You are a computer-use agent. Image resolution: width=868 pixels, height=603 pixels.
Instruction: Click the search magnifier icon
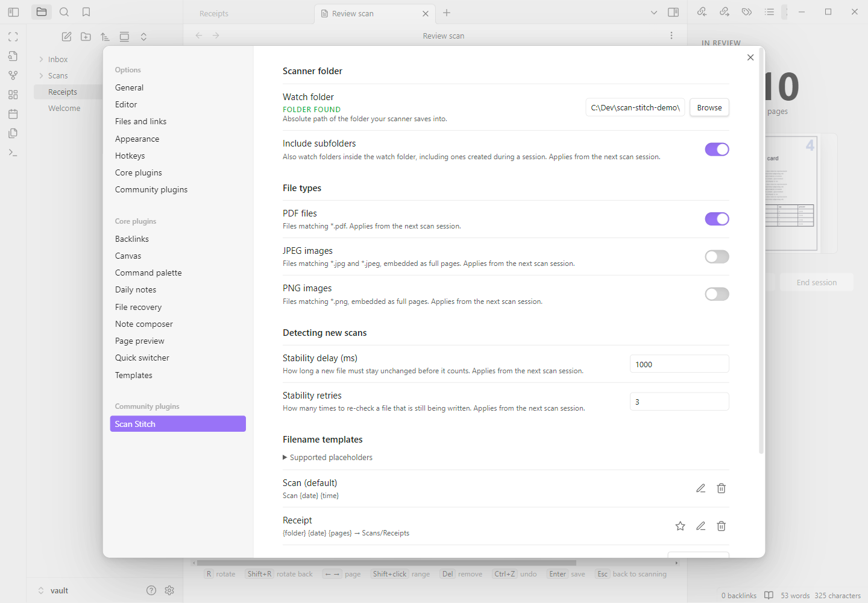click(64, 12)
